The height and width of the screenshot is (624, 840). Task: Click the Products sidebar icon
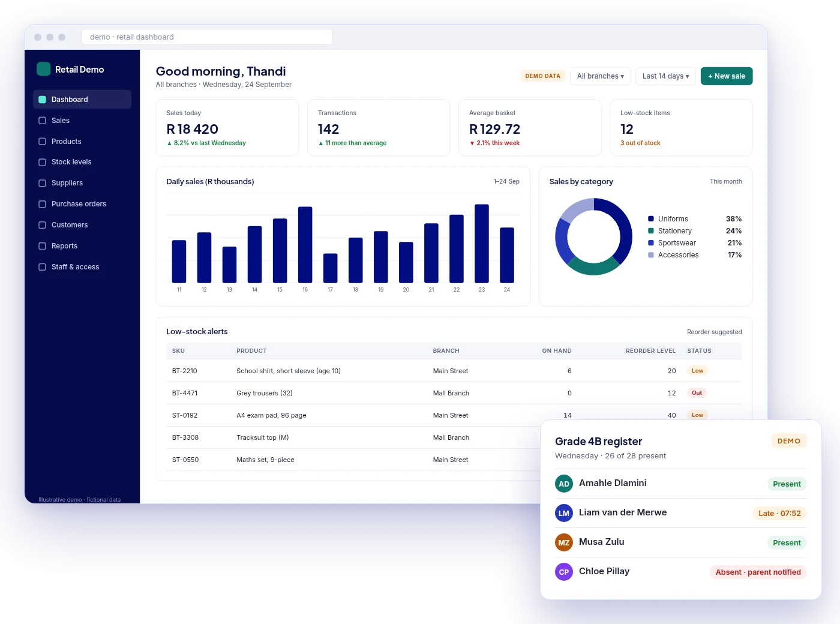point(43,142)
